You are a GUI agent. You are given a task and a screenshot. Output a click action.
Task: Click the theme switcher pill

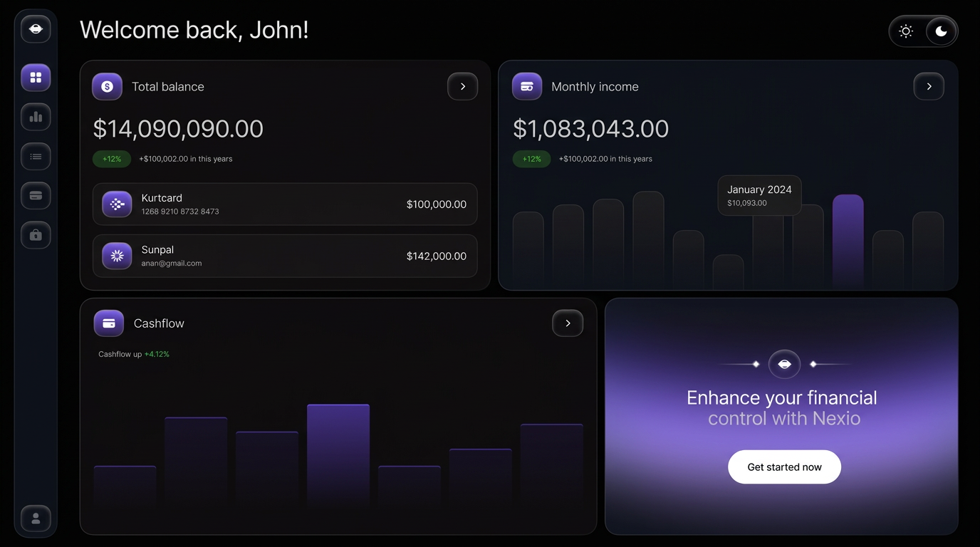[x=923, y=31]
